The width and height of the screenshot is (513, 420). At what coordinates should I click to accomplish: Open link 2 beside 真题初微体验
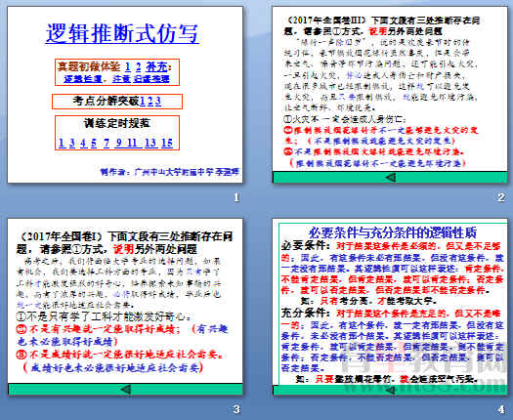[x=139, y=67]
